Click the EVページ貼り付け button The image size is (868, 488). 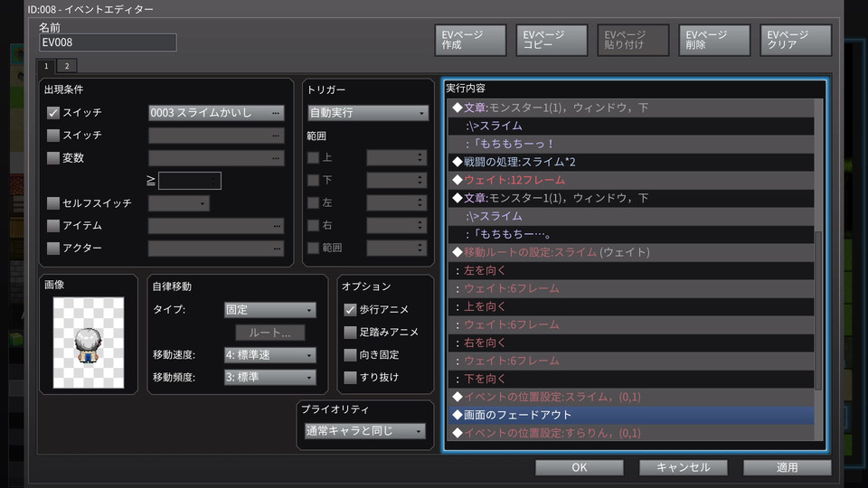click(633, 40)
